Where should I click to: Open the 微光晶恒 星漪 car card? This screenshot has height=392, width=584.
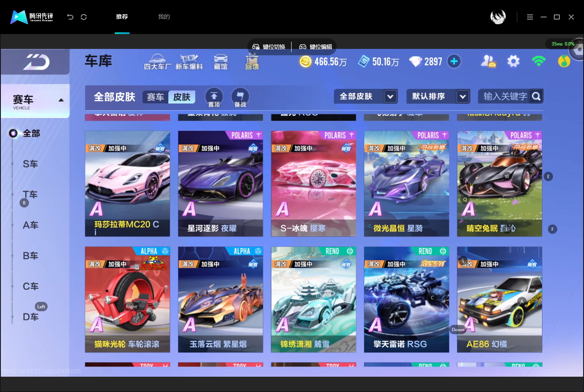pos(407,184)
